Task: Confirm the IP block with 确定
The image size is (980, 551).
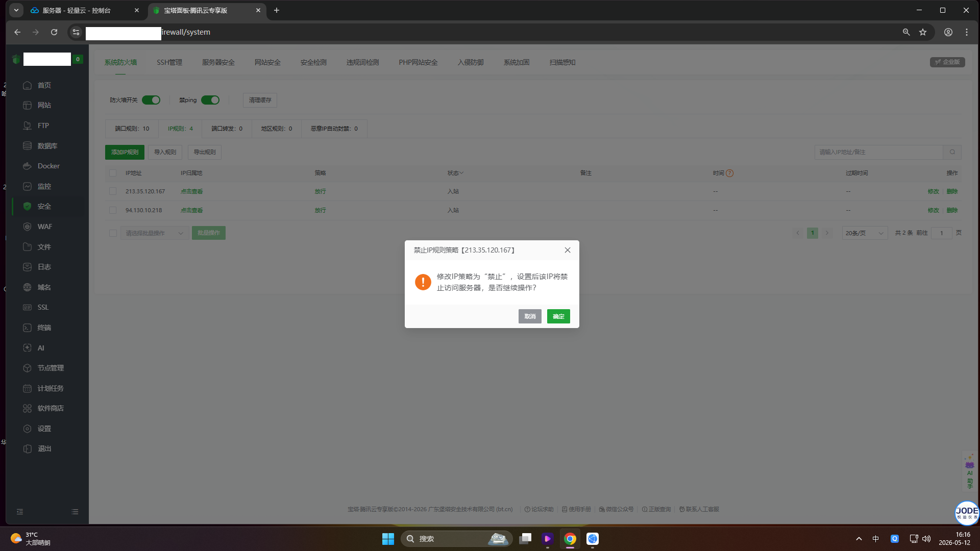Action: point(558,316)
